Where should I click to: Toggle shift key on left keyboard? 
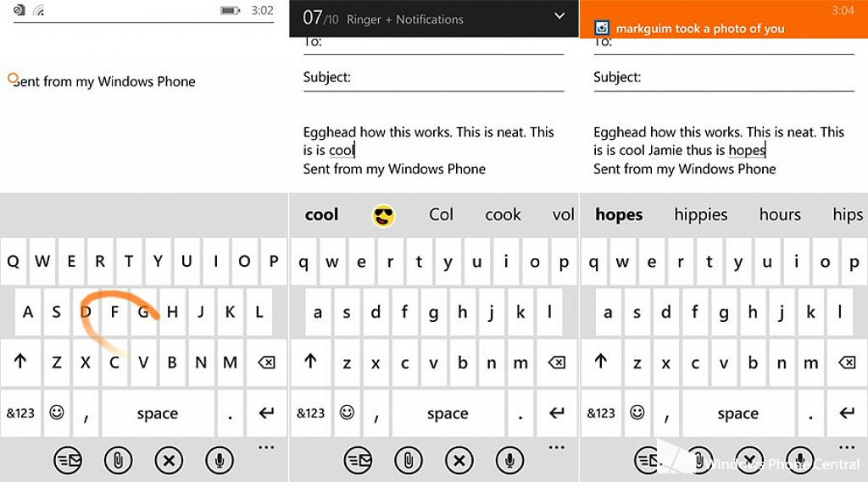point(20,363)
